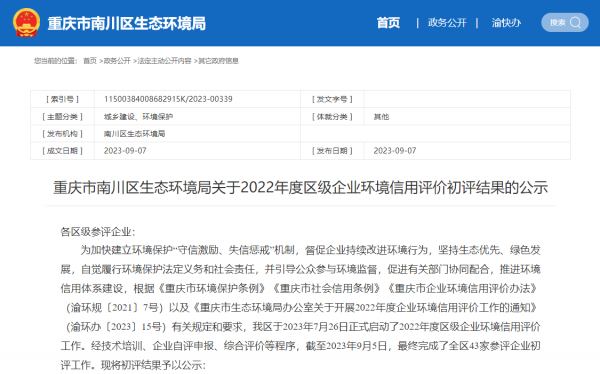This screenshot has width=600, height=374.
Task: Click the article title about 2022年度 credit evaluation
Action: (x=300, y=188)
